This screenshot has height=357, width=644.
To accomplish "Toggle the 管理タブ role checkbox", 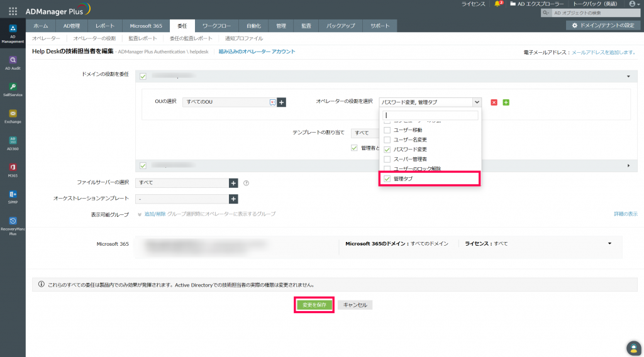I will 387,179.
